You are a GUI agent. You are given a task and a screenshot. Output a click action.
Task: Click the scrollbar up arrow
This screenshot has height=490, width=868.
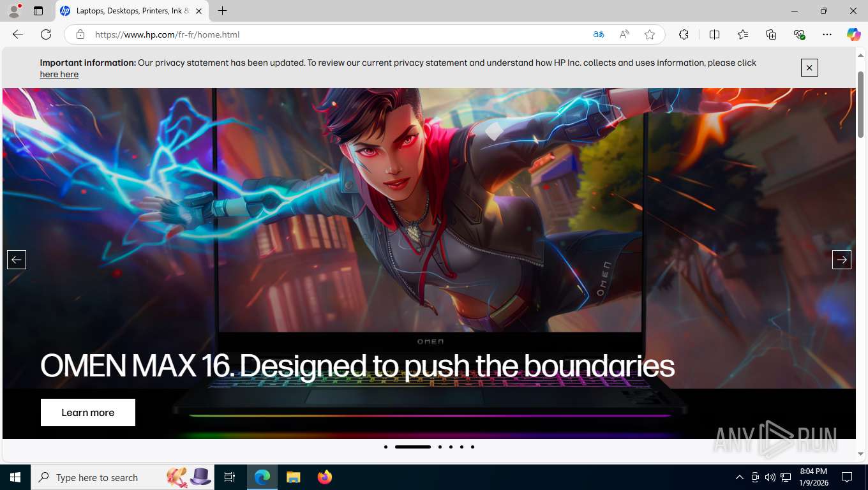(861, 55)
